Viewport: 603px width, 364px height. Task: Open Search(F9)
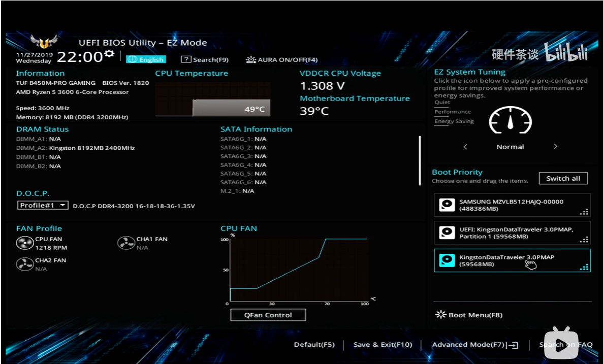pos(205,59)
